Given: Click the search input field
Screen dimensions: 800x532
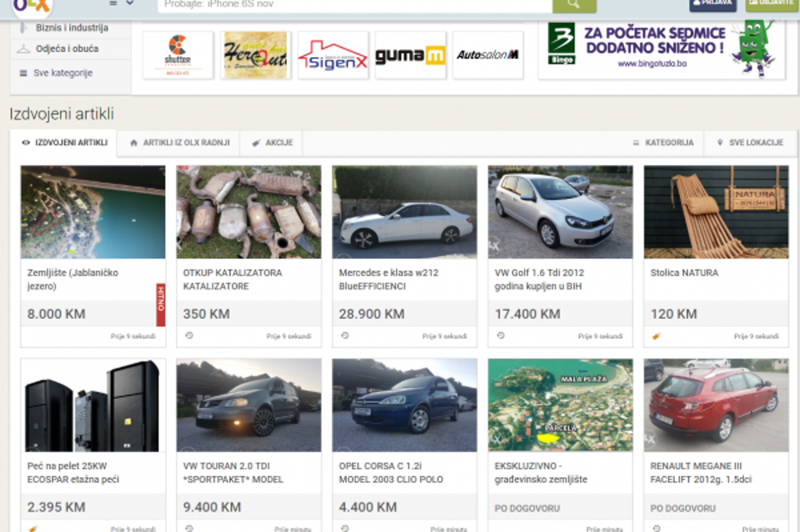Looking at the screenshot, I should (354, 4).
